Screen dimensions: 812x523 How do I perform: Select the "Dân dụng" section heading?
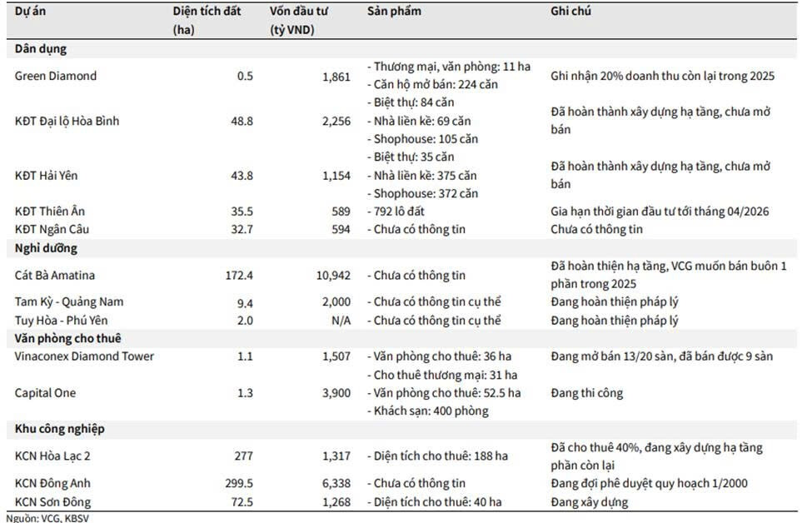tap(41, 49)
